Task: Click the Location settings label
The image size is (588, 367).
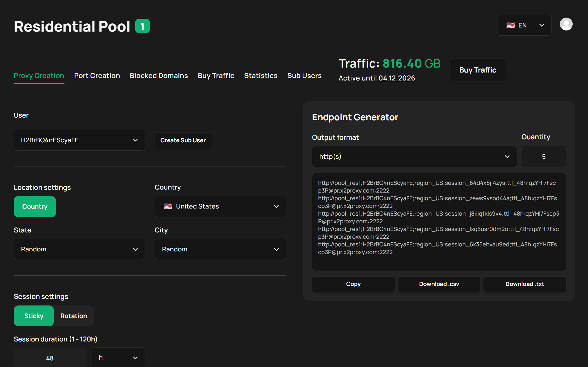Action: pos(42,187)
